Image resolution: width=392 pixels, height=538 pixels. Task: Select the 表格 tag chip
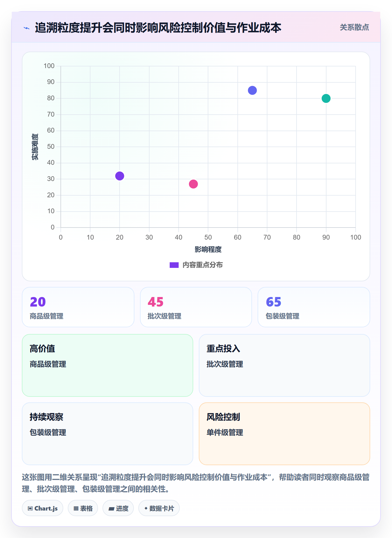coord(83,508)
